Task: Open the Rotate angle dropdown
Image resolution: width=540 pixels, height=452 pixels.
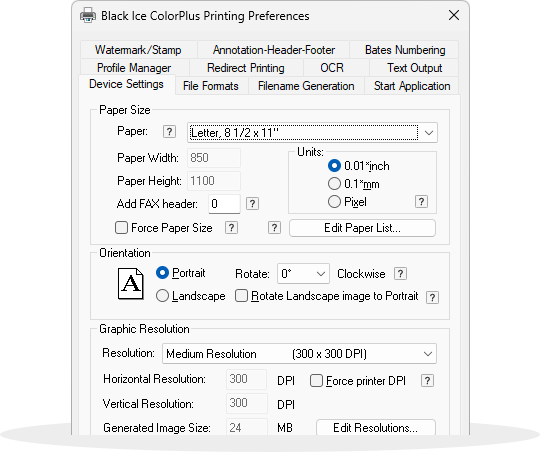Action: tap(303, 274)
